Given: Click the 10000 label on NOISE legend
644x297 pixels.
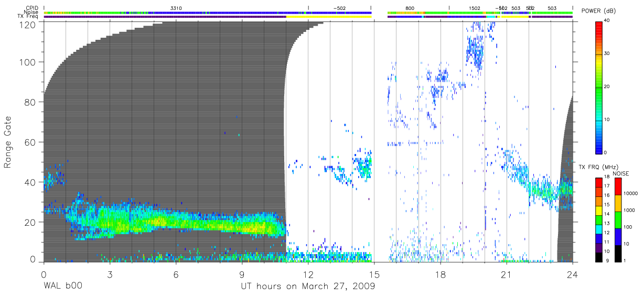Looking at the screenshot, I should click(x=630, y=193).
